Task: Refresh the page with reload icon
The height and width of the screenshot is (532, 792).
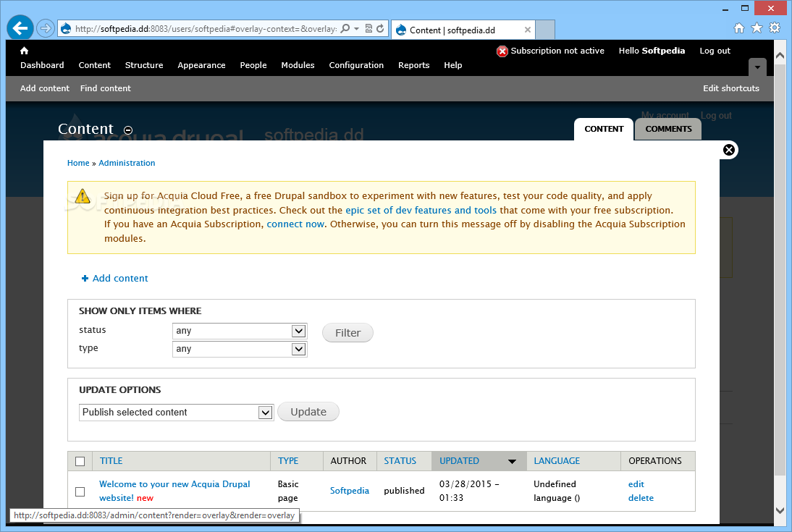Action: (380, 29)
